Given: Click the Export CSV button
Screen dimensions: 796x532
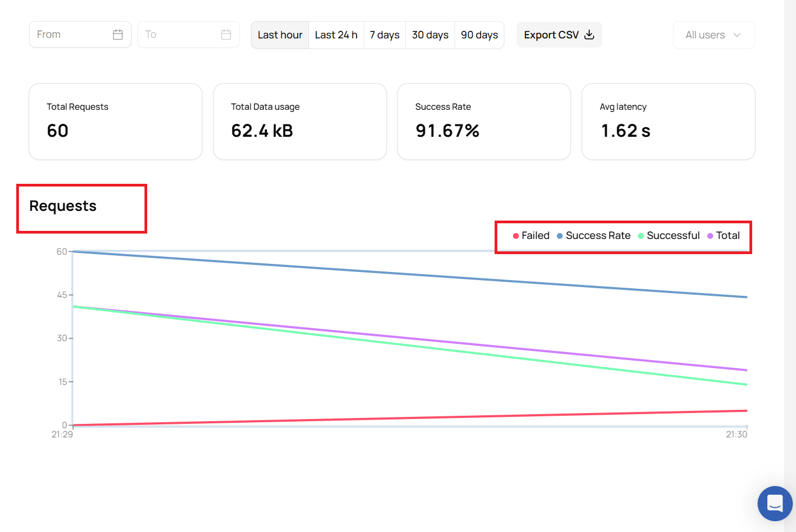Looking at the screenshot, I should 559,35.
